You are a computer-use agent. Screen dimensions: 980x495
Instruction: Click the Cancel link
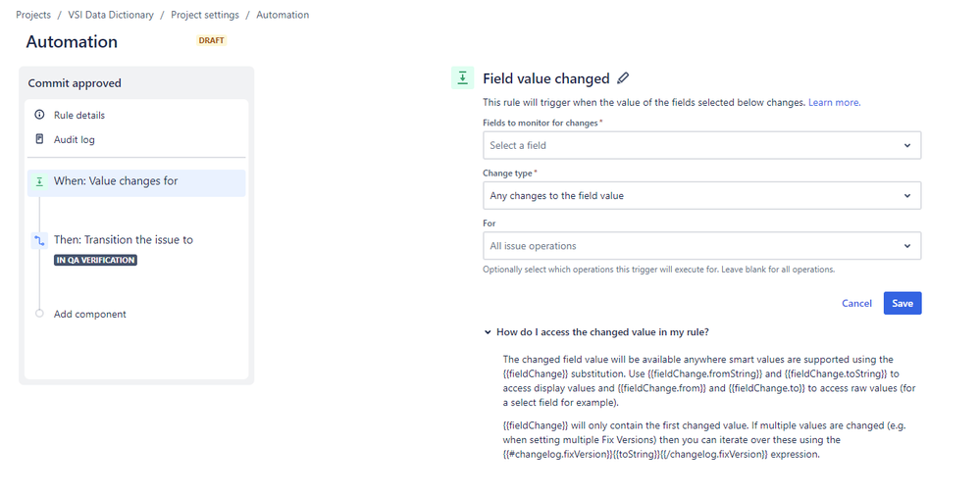click(856, 303)
